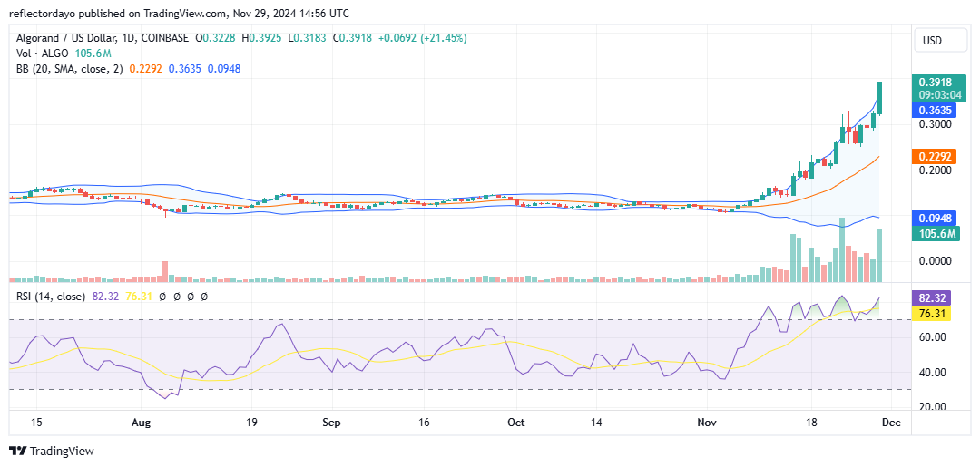980x467 pixels.
Task: Click the red early-August volume spike bar
Action: 166,271
